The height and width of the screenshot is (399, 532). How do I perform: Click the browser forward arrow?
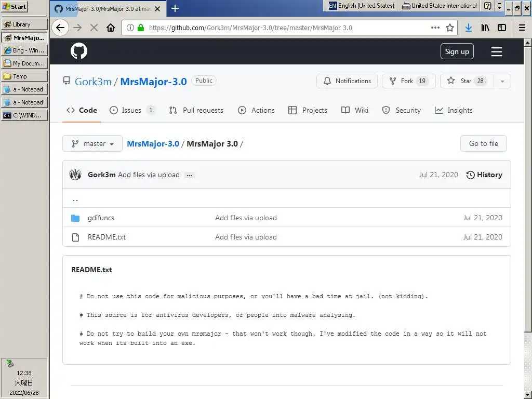[x=77, y=28]
